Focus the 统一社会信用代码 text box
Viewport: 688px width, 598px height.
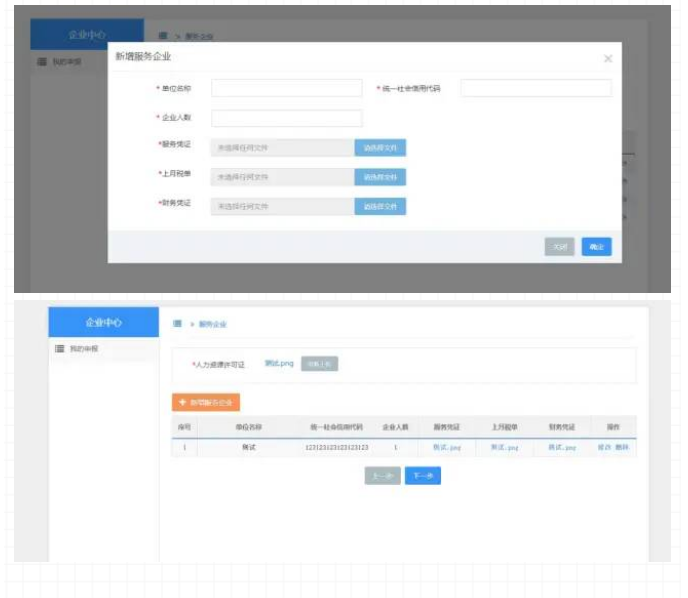pyautogui.click(x=535, y=88)
